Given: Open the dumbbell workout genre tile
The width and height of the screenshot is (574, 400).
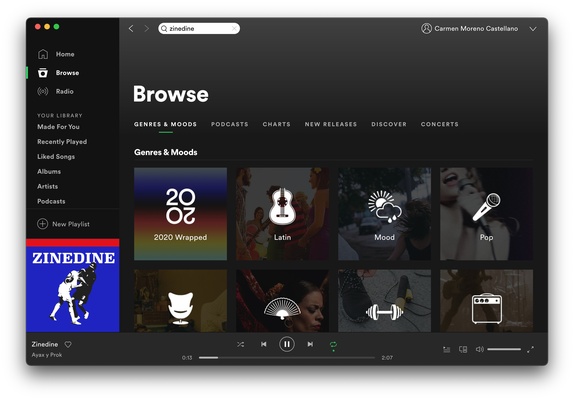Looking at the screenshot, I should (384, 301).
